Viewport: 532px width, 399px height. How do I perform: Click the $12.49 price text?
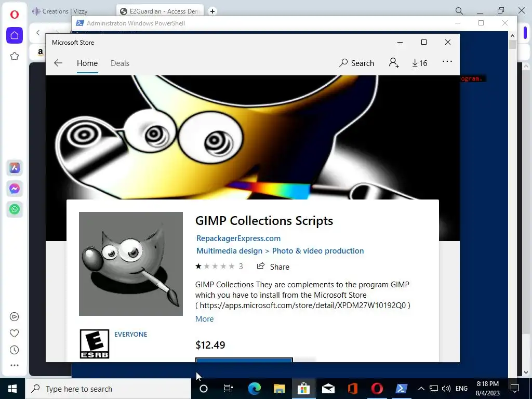(x=210, y=345)
